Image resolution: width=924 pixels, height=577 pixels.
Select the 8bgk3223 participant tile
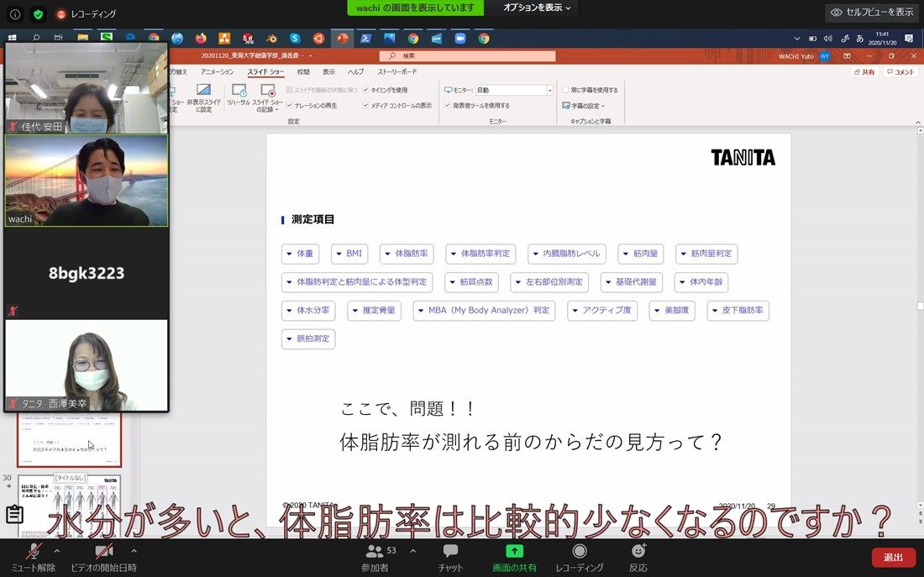click(x=87, y=273)
